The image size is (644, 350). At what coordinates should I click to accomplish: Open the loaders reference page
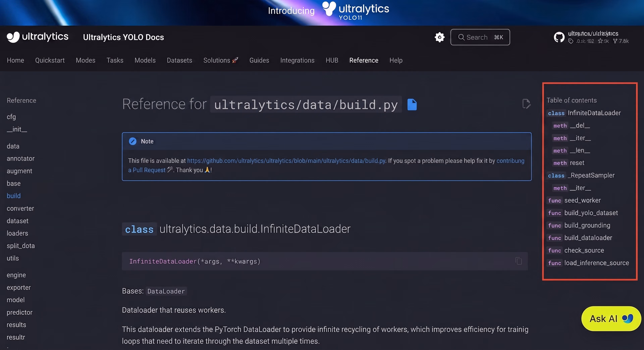(17, 233)
